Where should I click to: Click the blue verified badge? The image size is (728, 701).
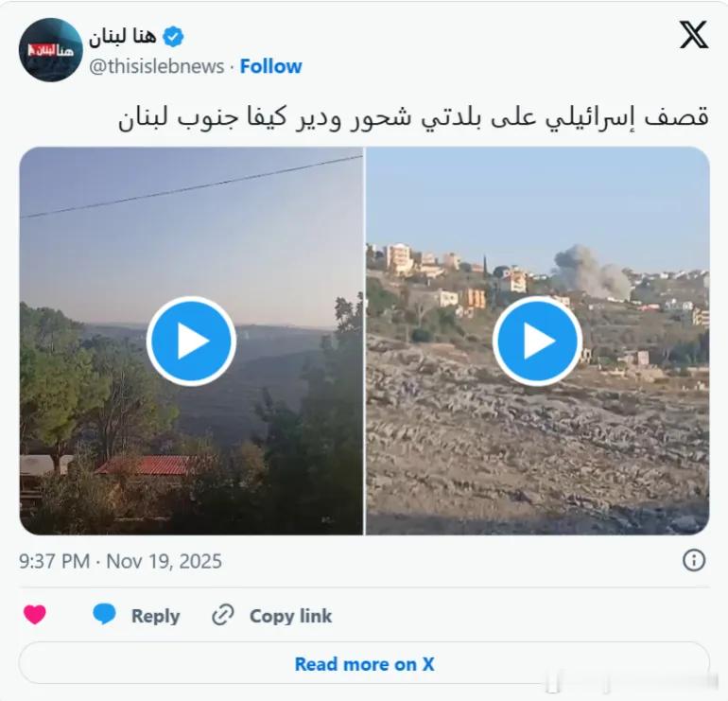point(173,37)
